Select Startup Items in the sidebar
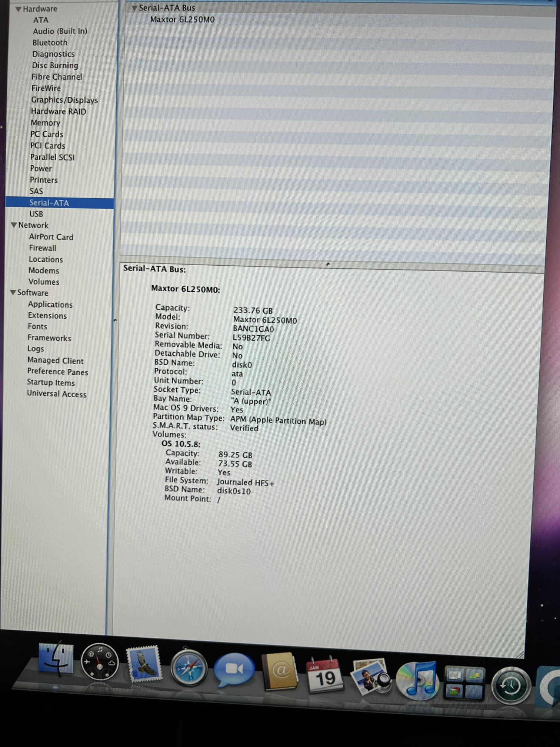The height and width of the screenshot is (747, 560). click(x=51, y=382)
